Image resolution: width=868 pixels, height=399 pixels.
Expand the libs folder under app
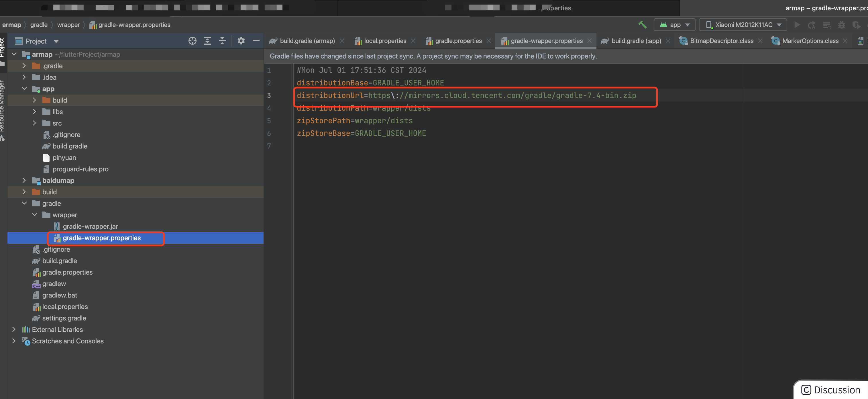pos(34,111)
